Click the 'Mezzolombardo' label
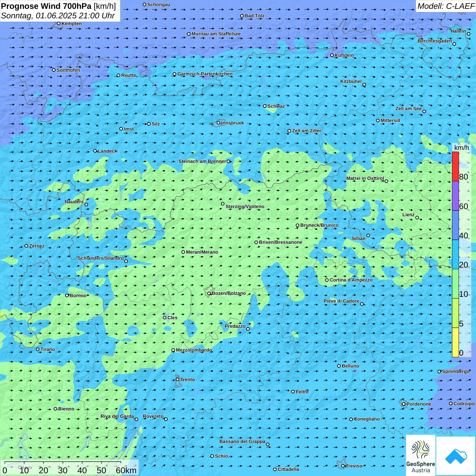The height and width of the screenshot is (476, 476). click(194, 350)
